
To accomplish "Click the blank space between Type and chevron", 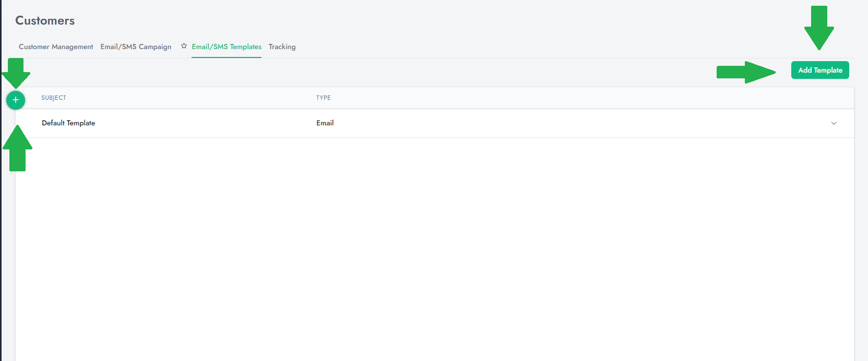I will [574, 123].
